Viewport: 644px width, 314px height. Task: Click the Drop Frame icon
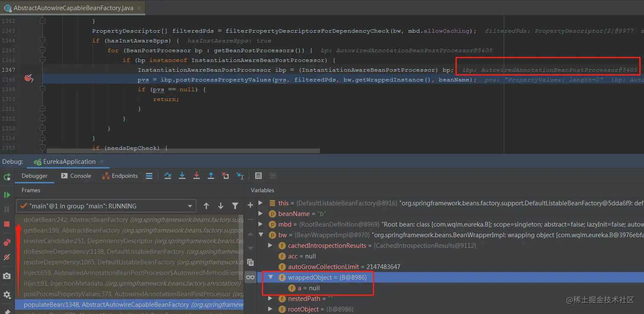tap(225, 176)
